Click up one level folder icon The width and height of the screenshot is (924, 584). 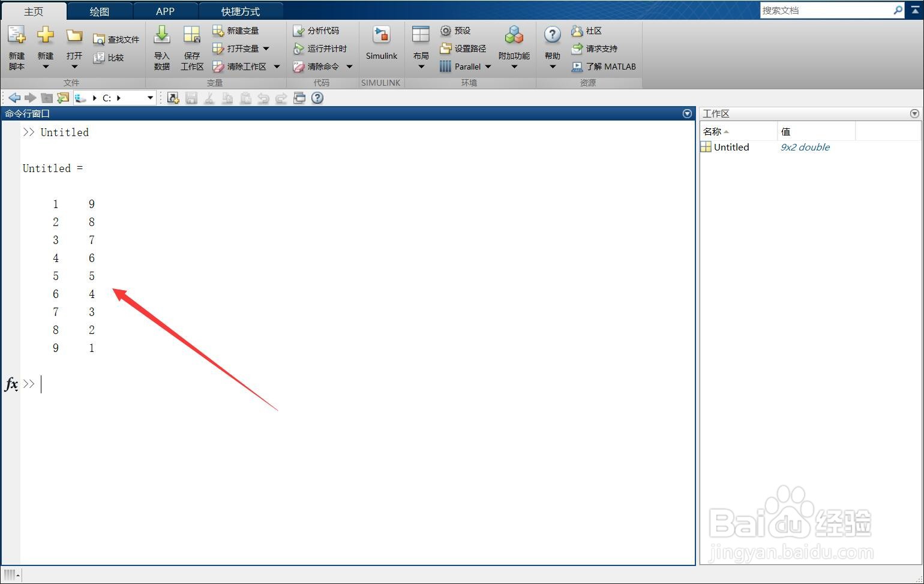pos(47,98)
